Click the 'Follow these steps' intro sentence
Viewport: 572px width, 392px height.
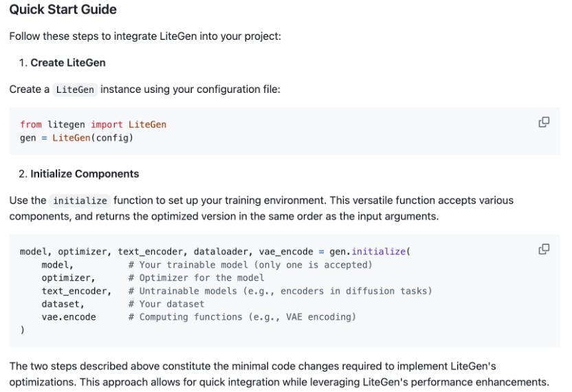pyautogui.click(x=145, y=36)
